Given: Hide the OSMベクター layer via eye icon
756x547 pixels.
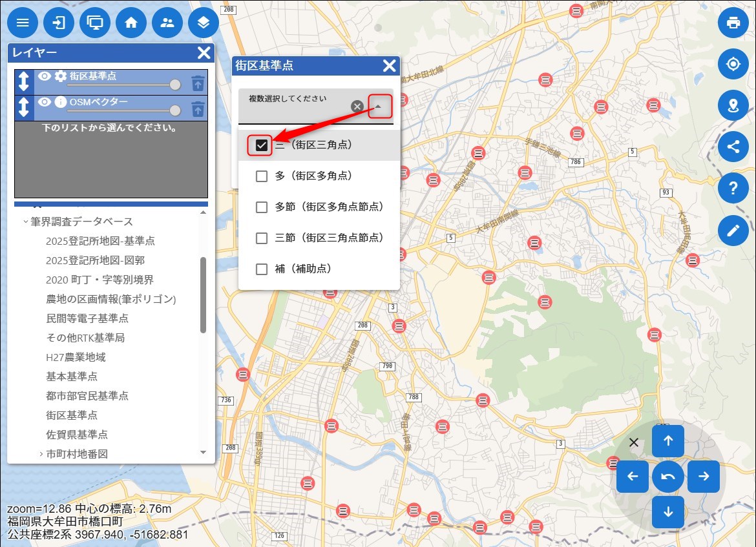Looking at the screenshot, I should 44,102.
